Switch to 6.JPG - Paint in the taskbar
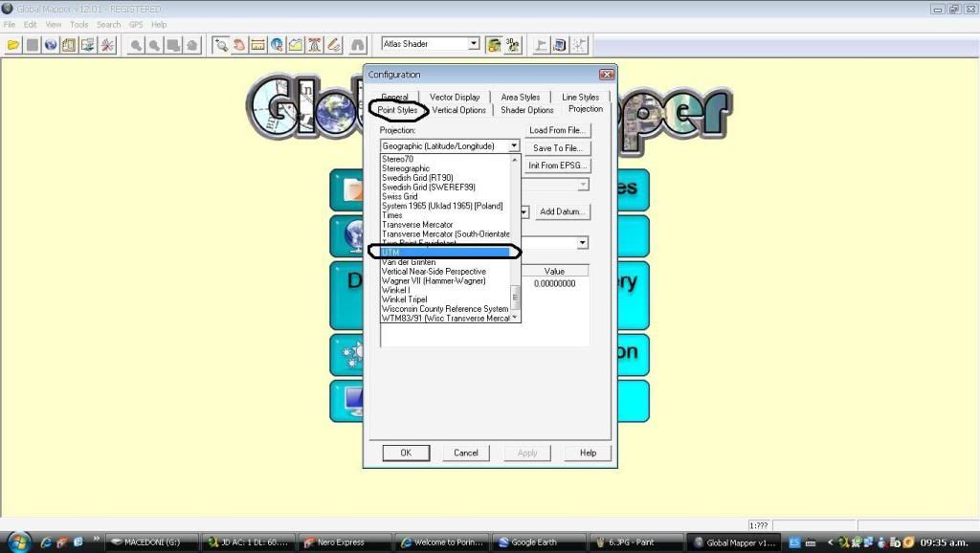The height and width of the screenshot is (553, 980). (635, 542)
